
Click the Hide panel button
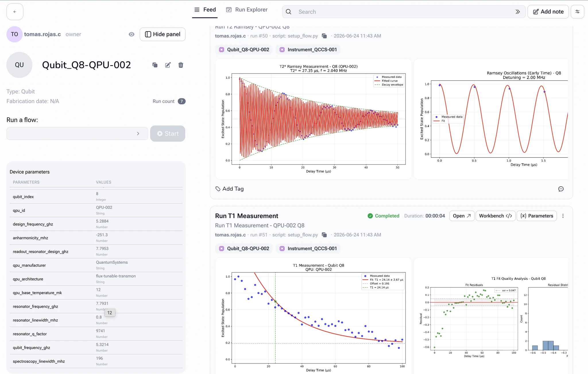pyautogui.click(x=163, y=34)
